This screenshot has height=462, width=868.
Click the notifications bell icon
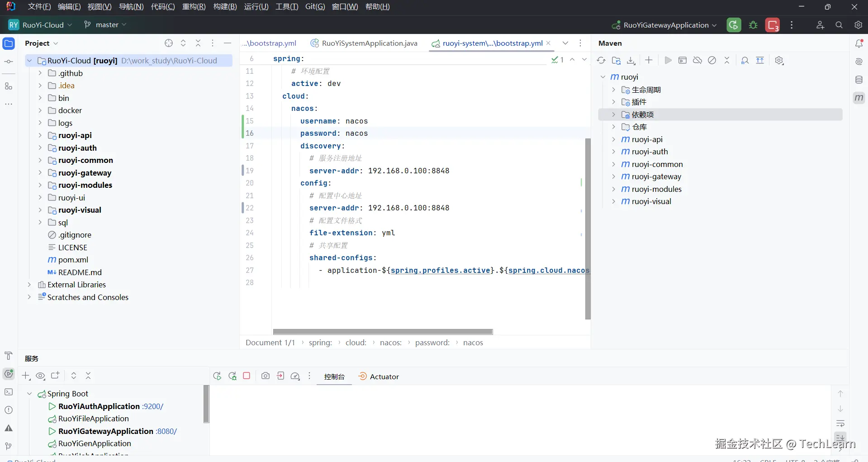tap(859, 43)
